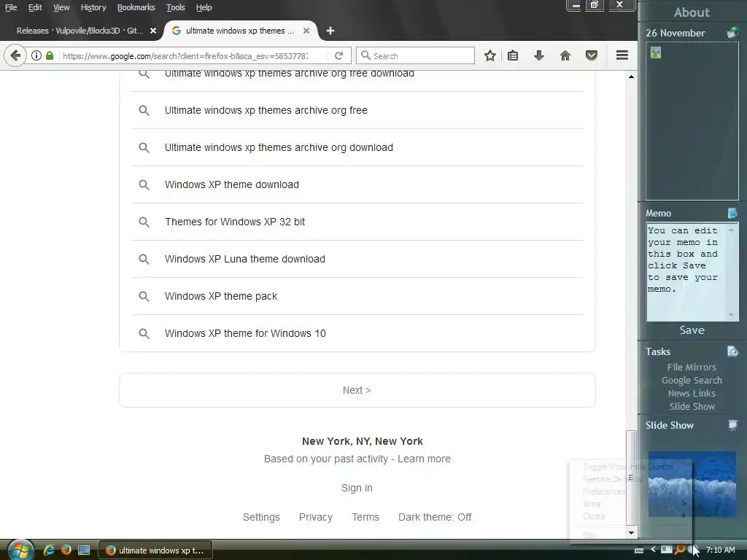Launch Internet Explorer from quick launch
Viewport: 747px width, 560px height.
pos(49,550)
